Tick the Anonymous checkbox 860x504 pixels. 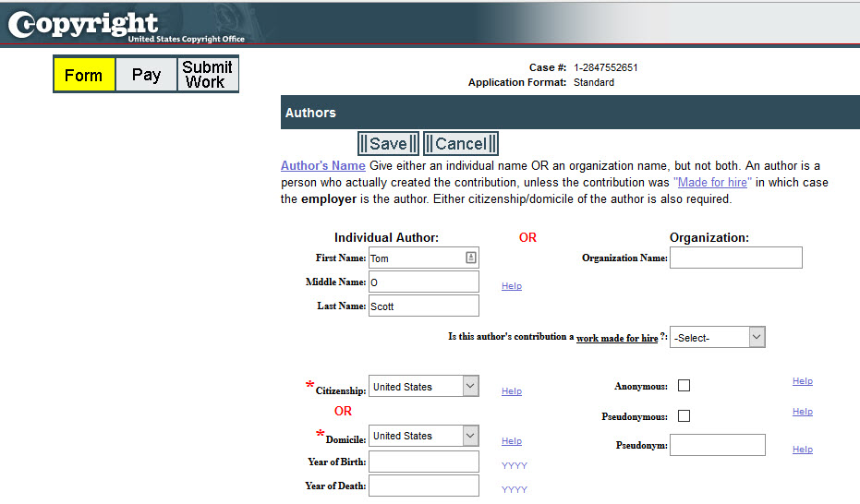click(684, 386)
